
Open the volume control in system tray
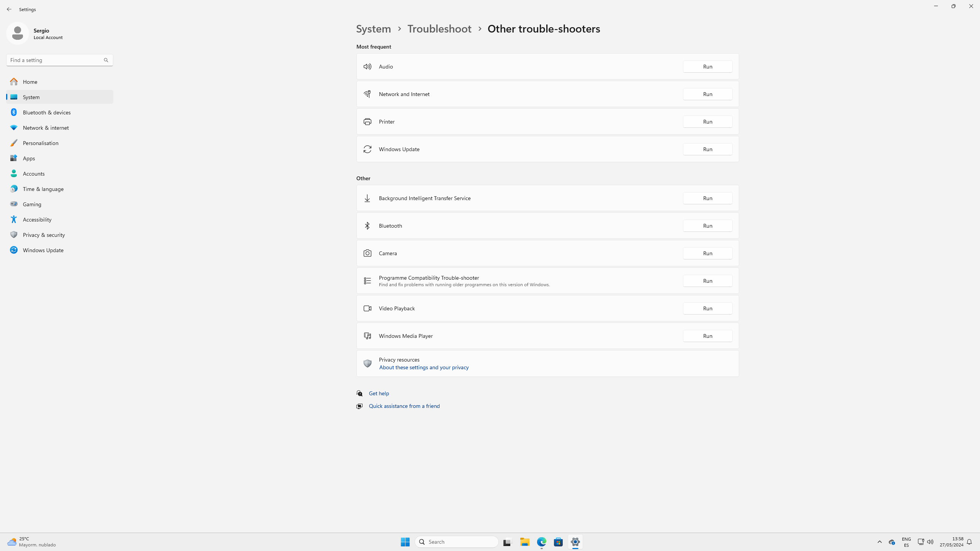(930, 542)
